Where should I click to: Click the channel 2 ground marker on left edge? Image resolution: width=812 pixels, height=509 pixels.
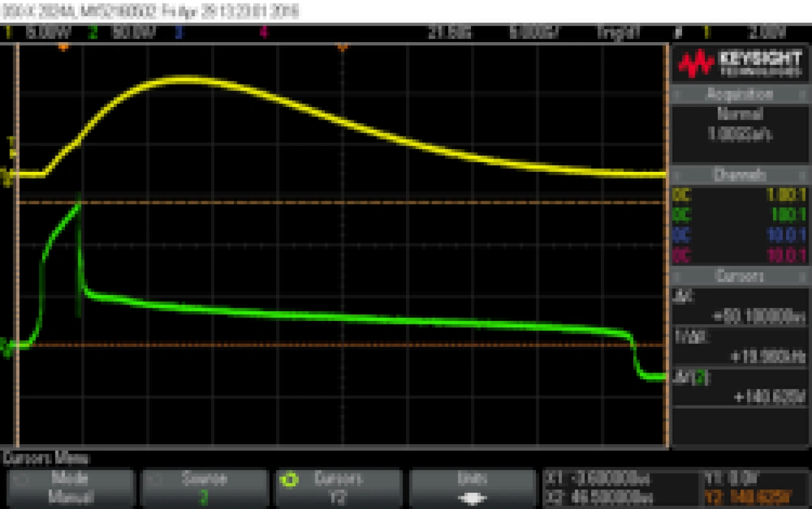7,347
